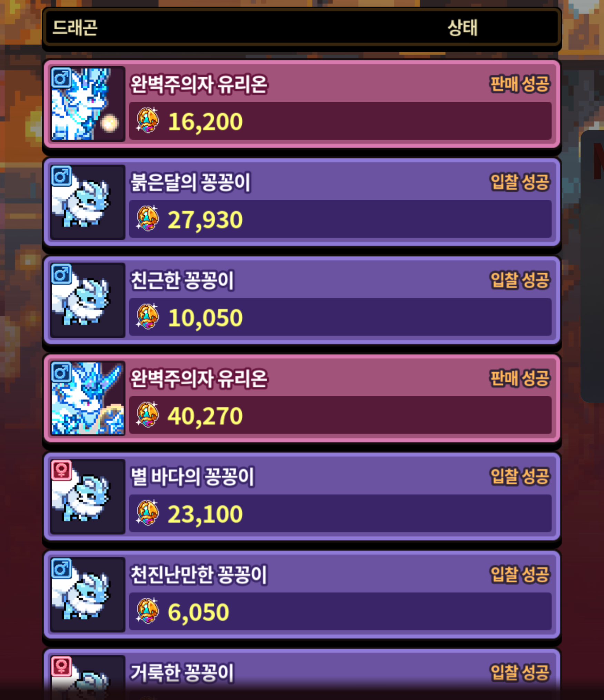Click the male icon on the 16,200 Yurion entry
Viewport: 604px width, 700px height.
click(61, 77)
